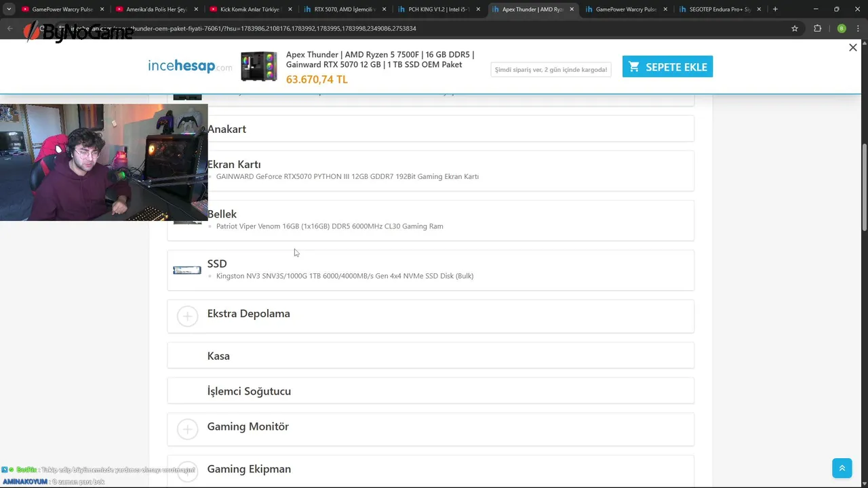
Task: Click the Kingston NV3 SSD thumbnail
Action: (187, 270)
